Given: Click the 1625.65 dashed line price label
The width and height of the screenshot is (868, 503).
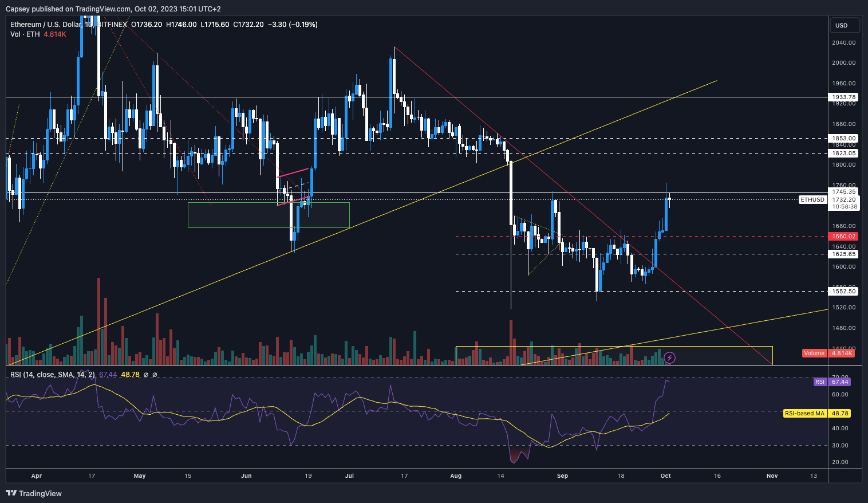Looking at the screenshot, I should tap(843, 254).
